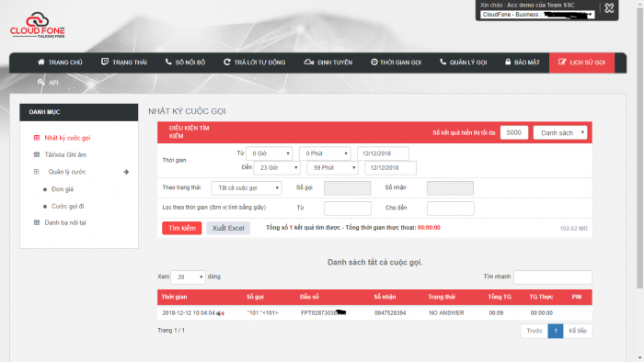Image resolution: width=644 pixels, height=362 pixels.
Task: Sort by Trạng thái column header
Action: (x=442, y=297)
